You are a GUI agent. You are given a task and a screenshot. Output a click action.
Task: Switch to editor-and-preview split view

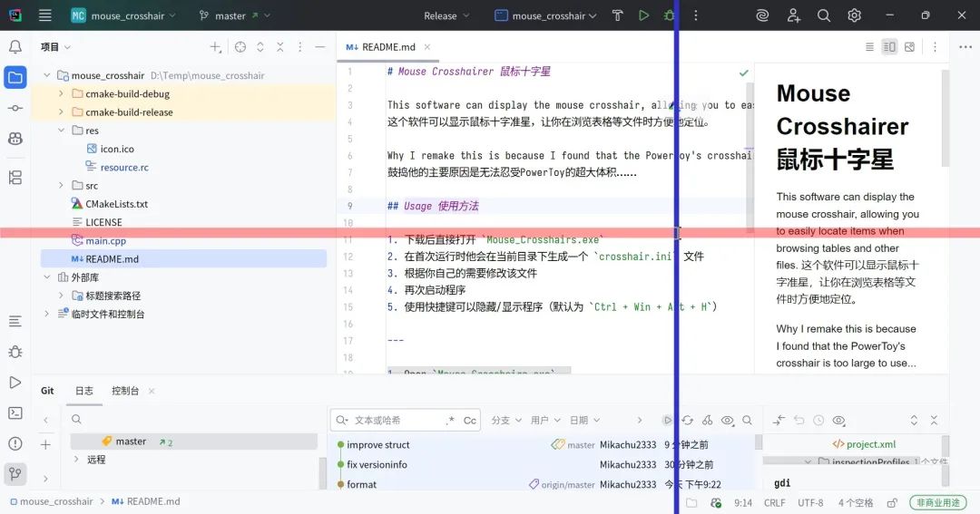point(889,47)
